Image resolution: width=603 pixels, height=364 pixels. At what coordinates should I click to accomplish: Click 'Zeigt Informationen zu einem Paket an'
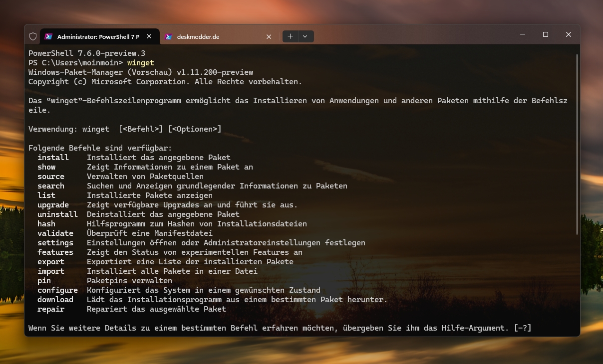(170, 167)
